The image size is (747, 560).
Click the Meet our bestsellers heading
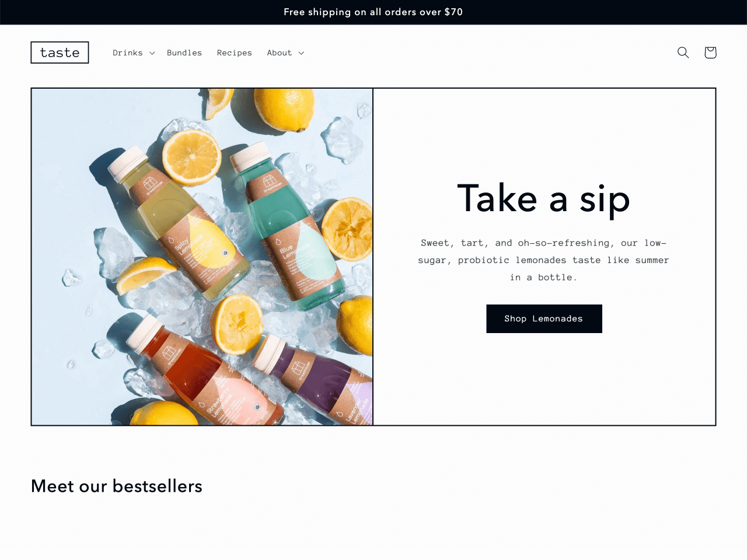(117, 486)
